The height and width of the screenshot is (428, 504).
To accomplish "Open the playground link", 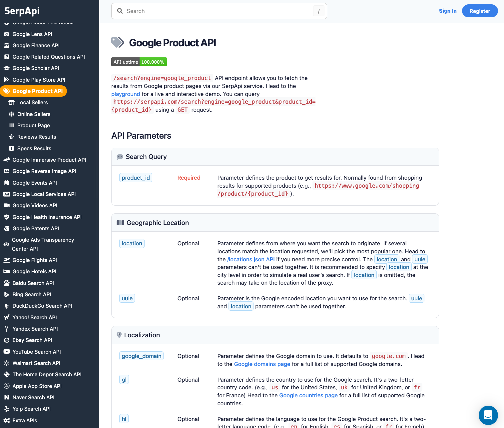I will pos(126,94).
